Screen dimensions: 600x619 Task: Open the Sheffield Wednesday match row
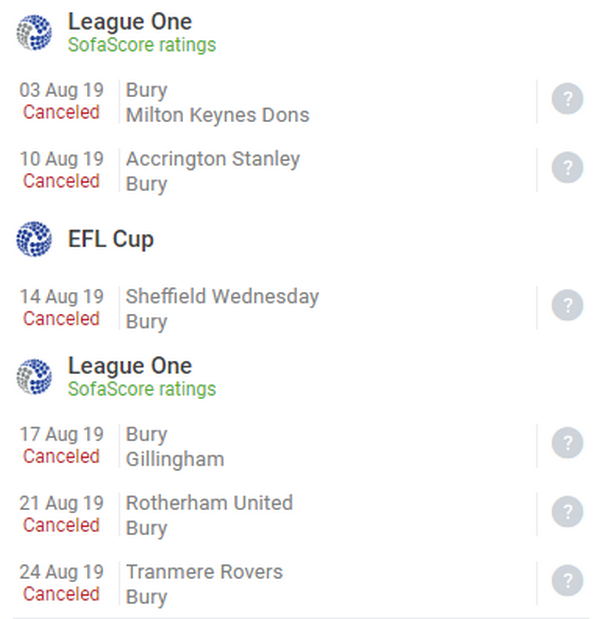[222, 297]
